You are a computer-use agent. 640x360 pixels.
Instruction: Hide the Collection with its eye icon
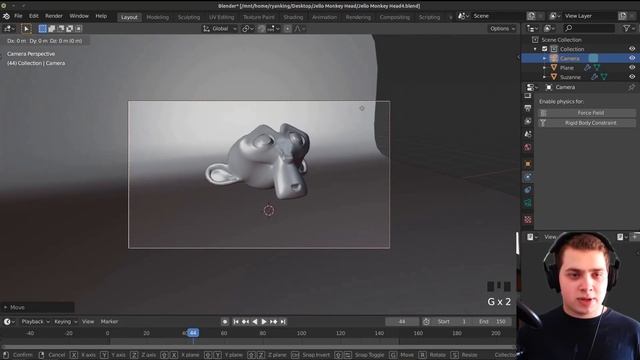point(632,49)
